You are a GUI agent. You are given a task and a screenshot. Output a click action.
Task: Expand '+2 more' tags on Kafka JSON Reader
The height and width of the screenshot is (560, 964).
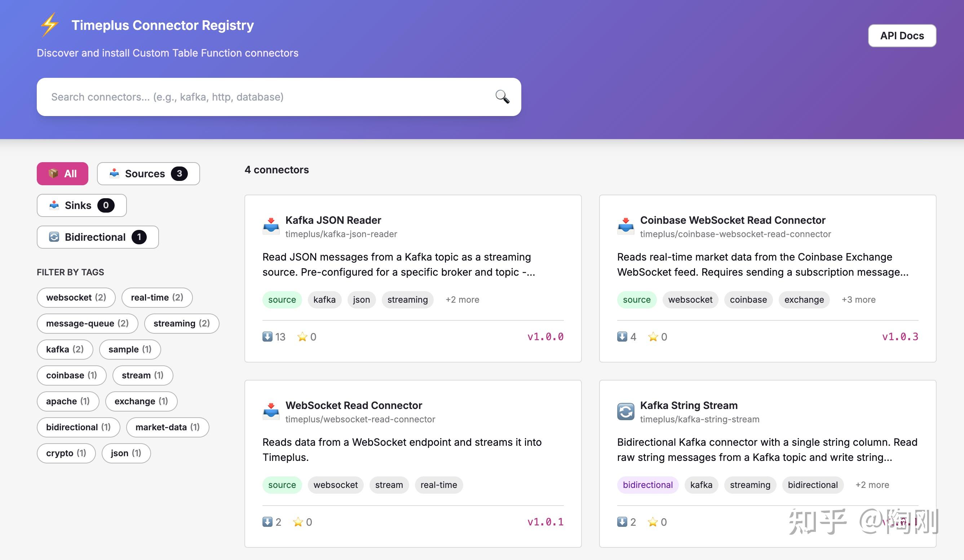click(x=462, y=300)
